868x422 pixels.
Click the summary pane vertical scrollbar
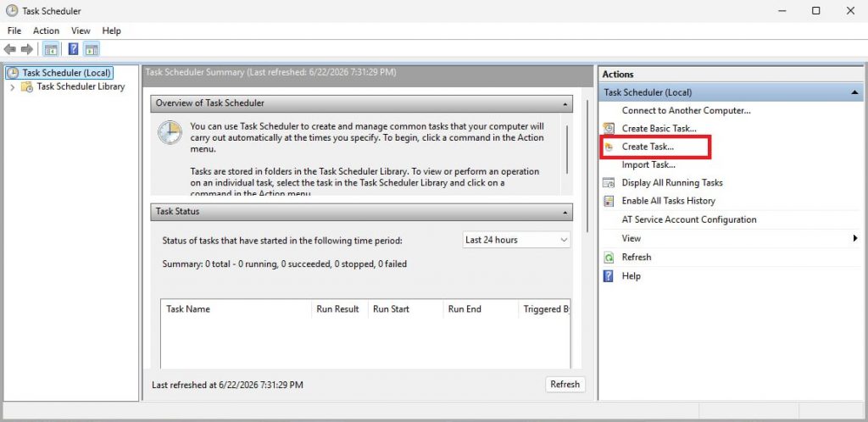587,166
